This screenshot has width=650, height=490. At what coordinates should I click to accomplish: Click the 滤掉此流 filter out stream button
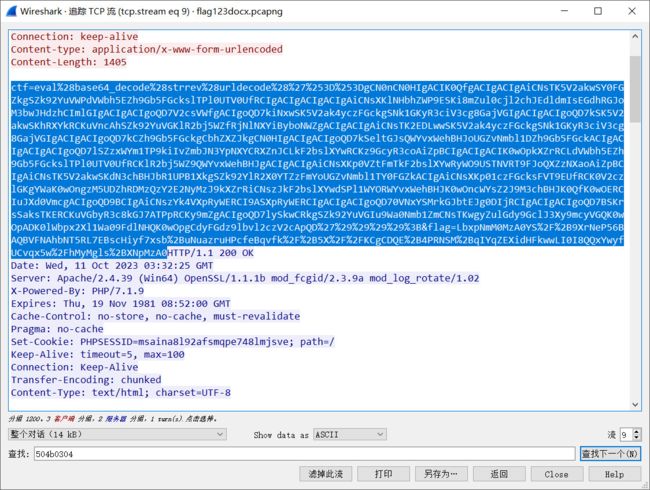[326, 474]
